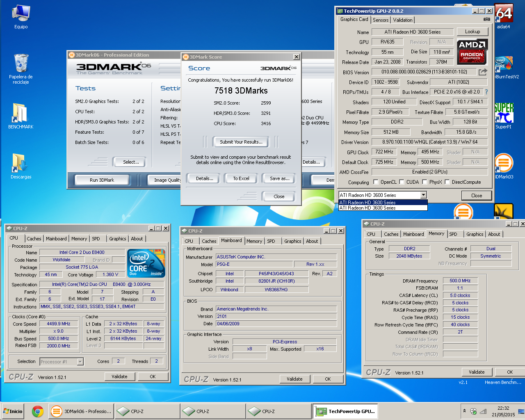Viewport: 525px width, 420px height.
Task: Click the To Excel button
Action: click(241, 178)
